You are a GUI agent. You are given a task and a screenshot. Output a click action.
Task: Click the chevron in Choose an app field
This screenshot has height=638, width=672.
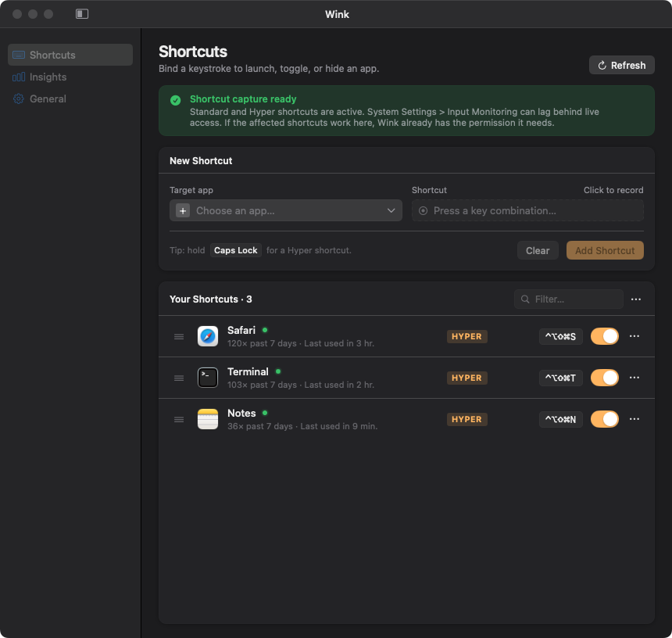tap(391, 210)
